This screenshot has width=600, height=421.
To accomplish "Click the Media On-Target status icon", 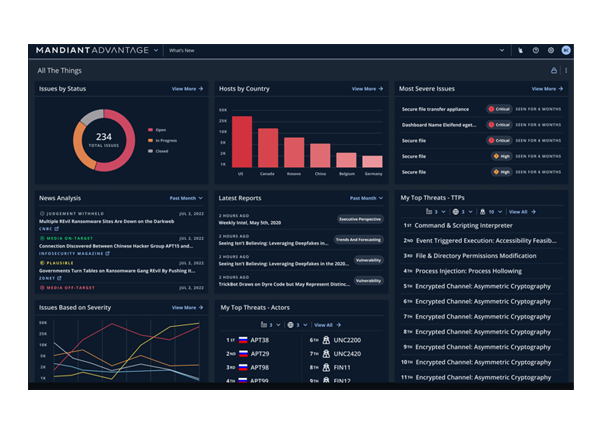I will [x=42, y=238].
